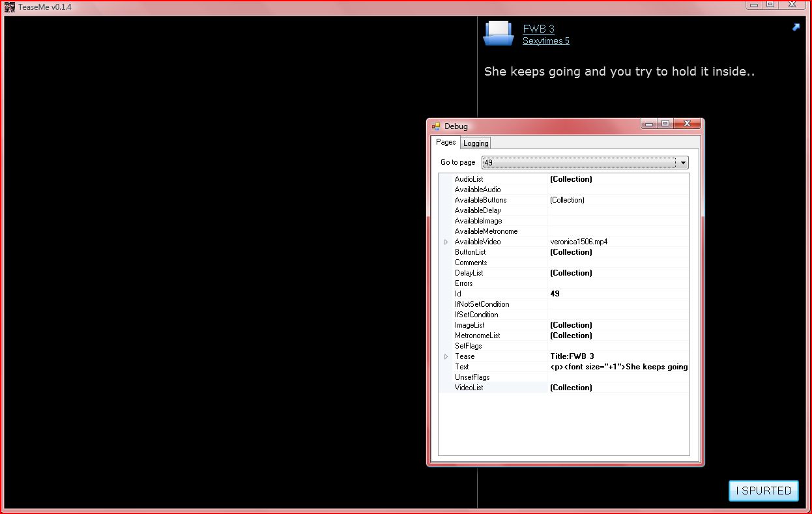Click the I SPURTED button
The image size is (812, 514).
(764, 491)
